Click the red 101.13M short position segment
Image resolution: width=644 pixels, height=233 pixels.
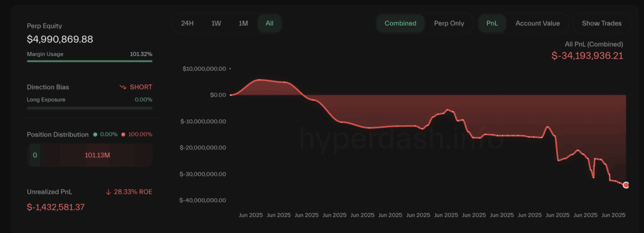[97, 155]
